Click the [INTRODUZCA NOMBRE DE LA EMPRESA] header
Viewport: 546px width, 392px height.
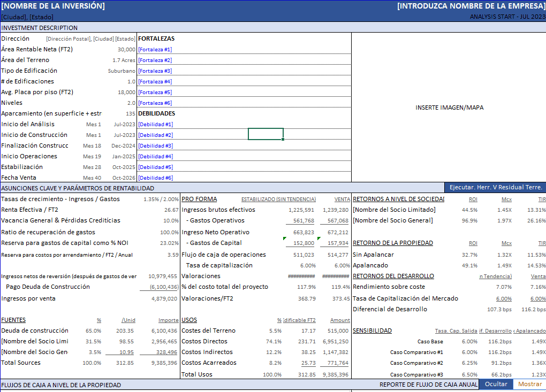(471, 6)
